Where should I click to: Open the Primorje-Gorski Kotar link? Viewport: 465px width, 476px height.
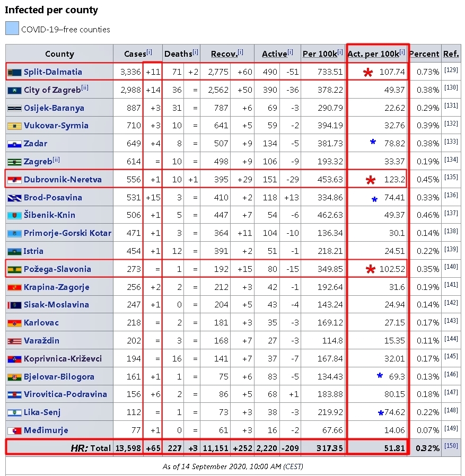point(67,233)
